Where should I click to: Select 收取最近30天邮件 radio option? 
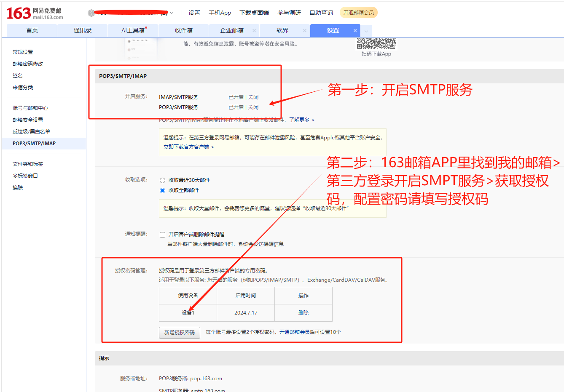(x=162, y=180)
